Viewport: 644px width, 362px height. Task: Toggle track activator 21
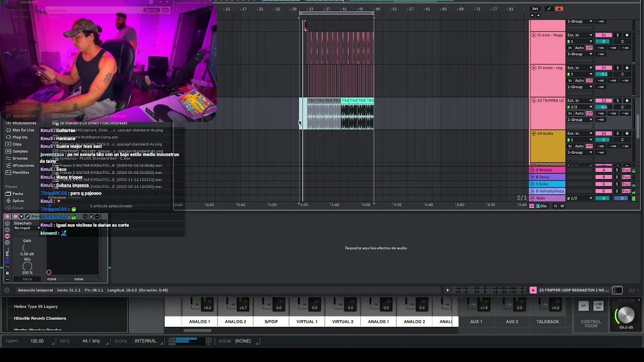click(x=604, y=35)
